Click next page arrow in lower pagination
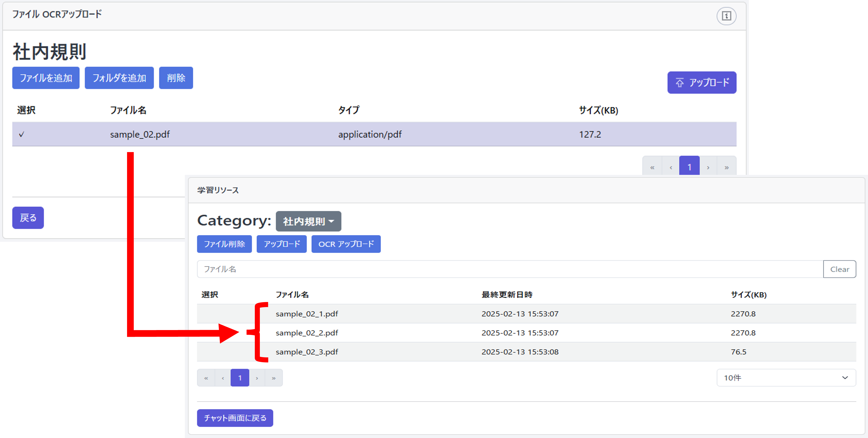868x438 pixels. pyautogui.click(x=257, y=378)
